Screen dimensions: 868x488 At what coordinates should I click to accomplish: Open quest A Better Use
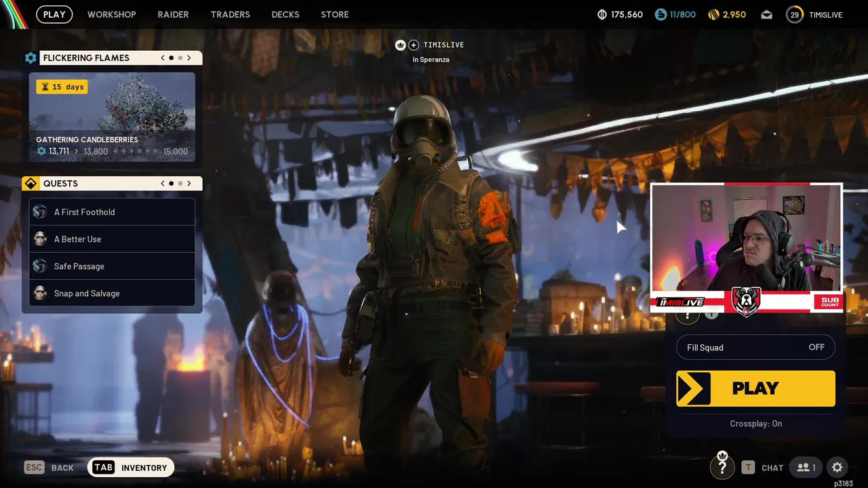click(112, 239)
